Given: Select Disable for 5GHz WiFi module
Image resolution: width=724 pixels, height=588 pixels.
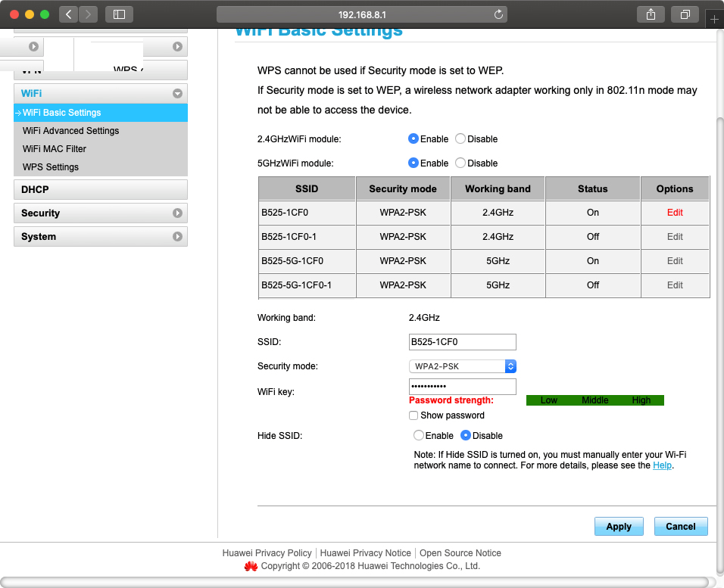Looking at the screenshot, I should pyautogui.click(x=460, y=163).
